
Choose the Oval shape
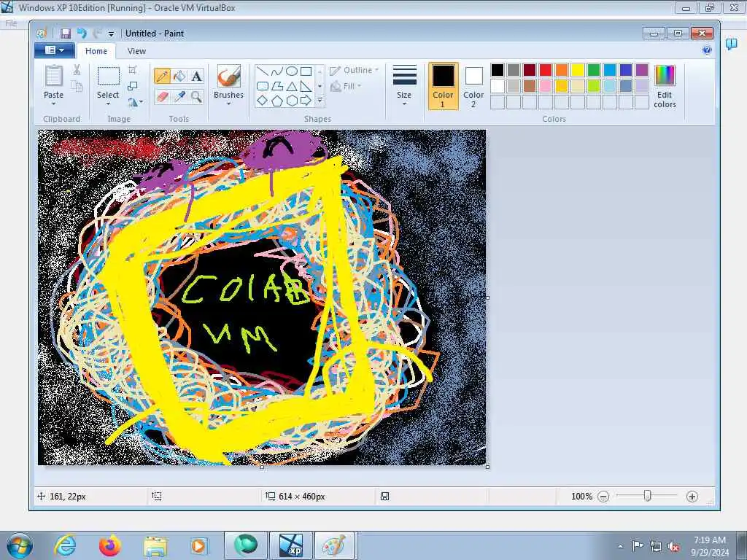point(292,71)
